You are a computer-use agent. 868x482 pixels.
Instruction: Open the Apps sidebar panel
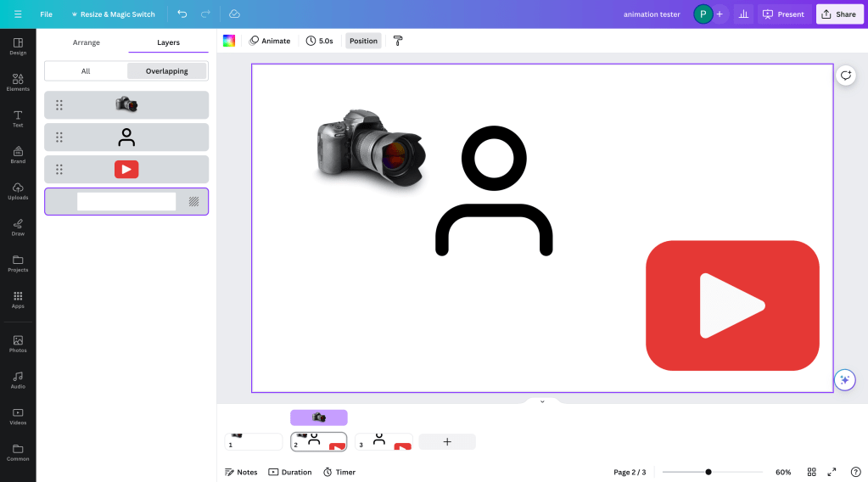tap(18, 300)
